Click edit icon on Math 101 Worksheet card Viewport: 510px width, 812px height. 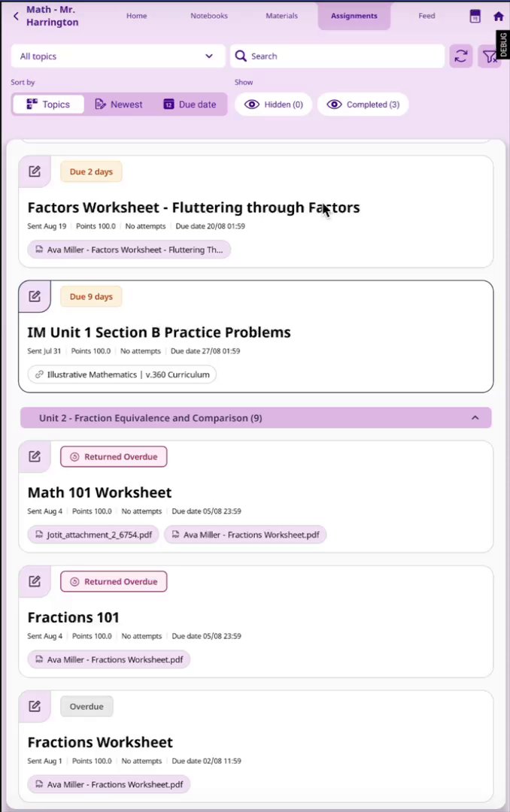(35, 456)
